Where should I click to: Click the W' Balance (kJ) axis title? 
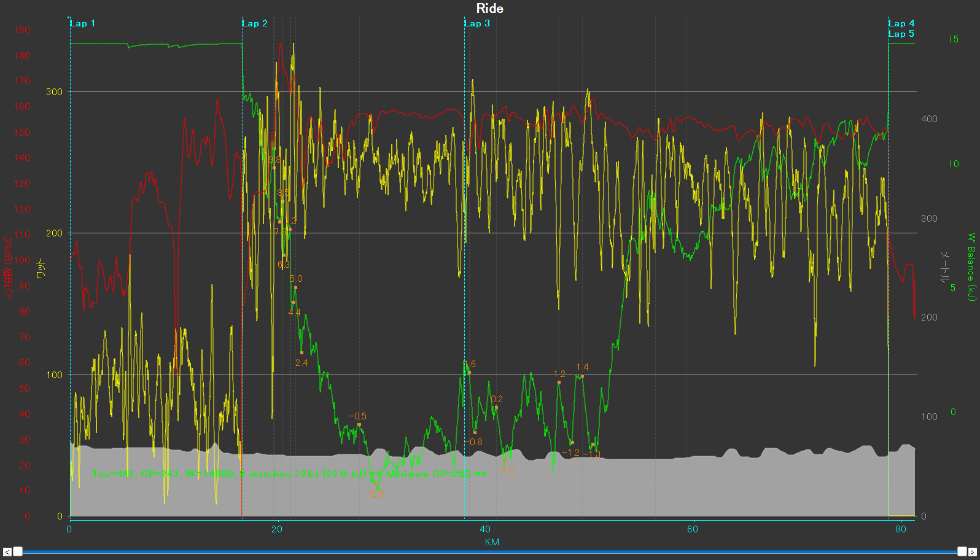[971, 267]
